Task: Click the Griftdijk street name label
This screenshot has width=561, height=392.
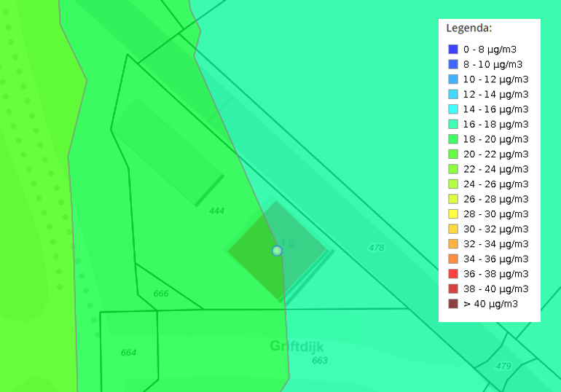Action: pos(297,346)
